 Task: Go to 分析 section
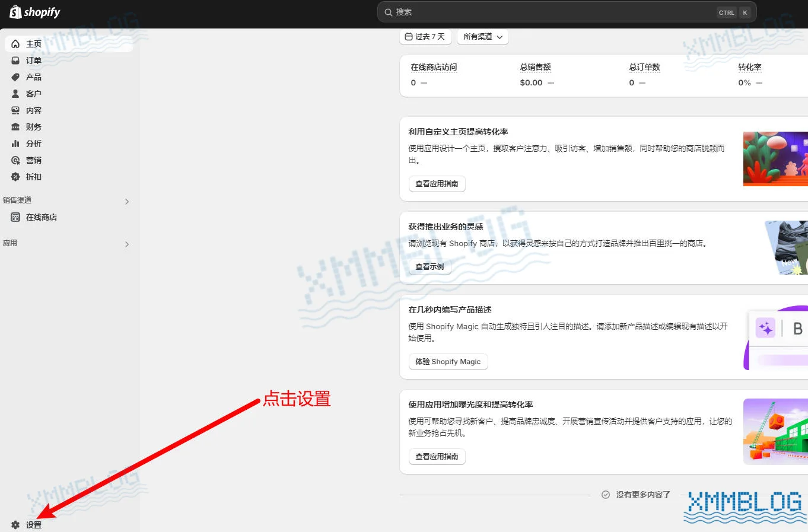click(x=69, y=144)
